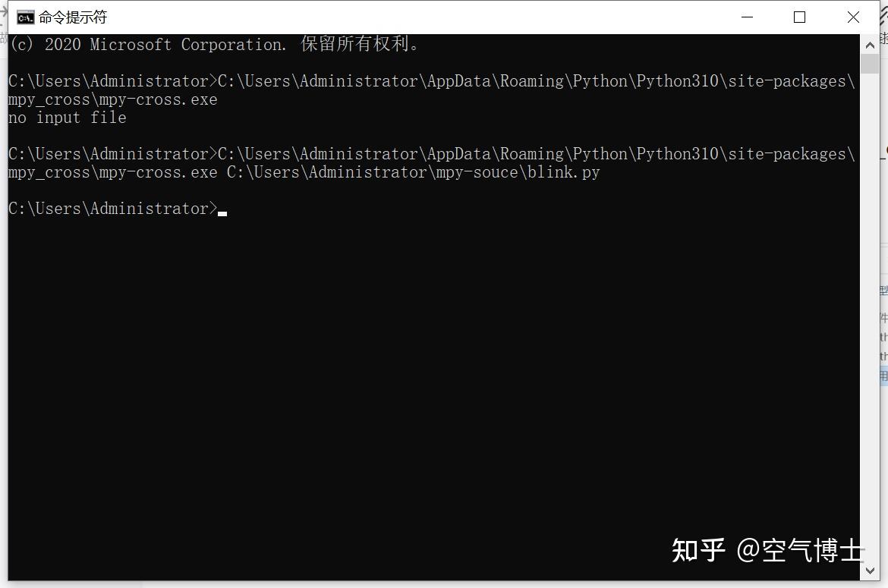The height and width of the screenshot is (588, 888).
Task: Close the Command Prompt window
Action: point(853,17)
